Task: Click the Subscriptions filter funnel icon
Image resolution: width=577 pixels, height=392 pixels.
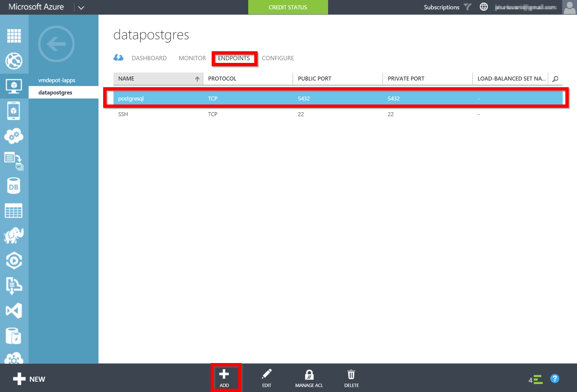Action: pyautogui.click(x=468, y=7)
